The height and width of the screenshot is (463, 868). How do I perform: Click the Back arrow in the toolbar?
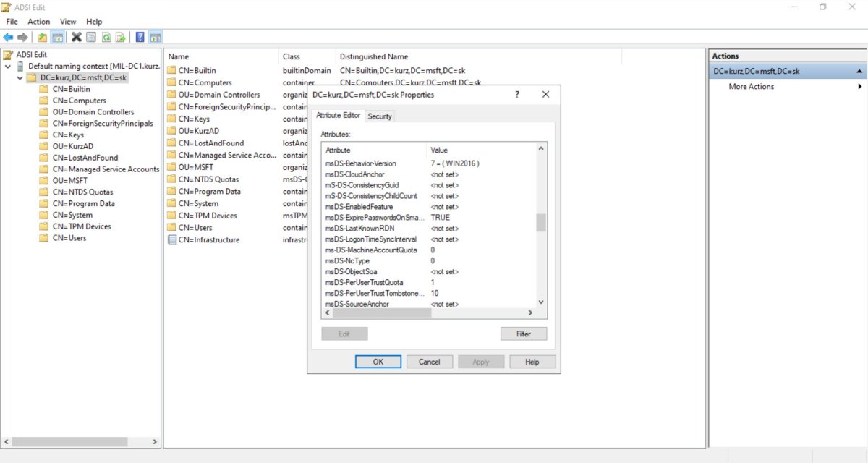(8, 37)
